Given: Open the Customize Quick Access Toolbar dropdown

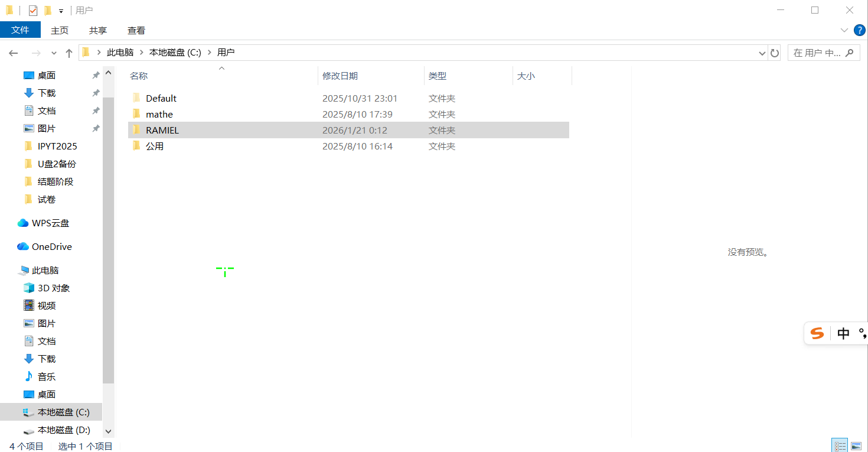Looking at the screenshot, I should point(61,11).
